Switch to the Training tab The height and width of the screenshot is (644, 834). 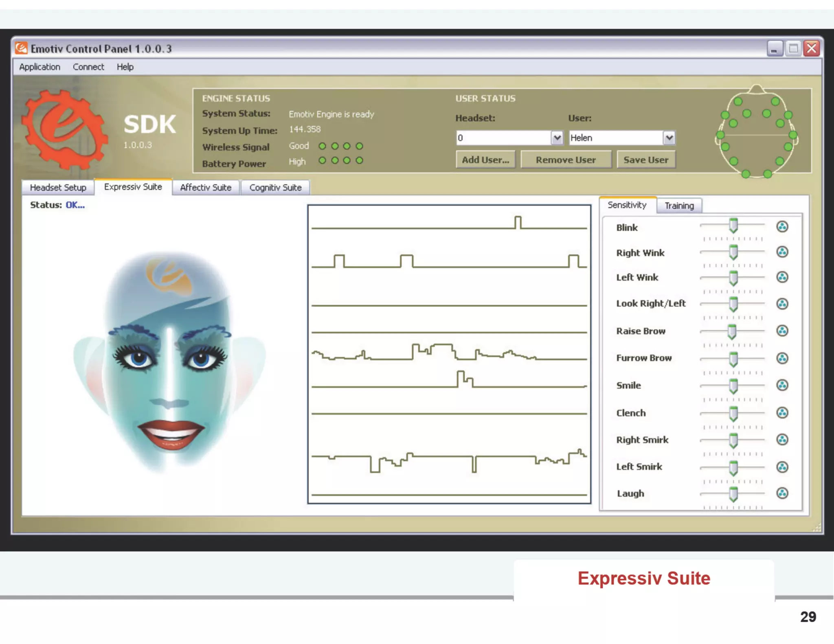(x=679, y=206)
